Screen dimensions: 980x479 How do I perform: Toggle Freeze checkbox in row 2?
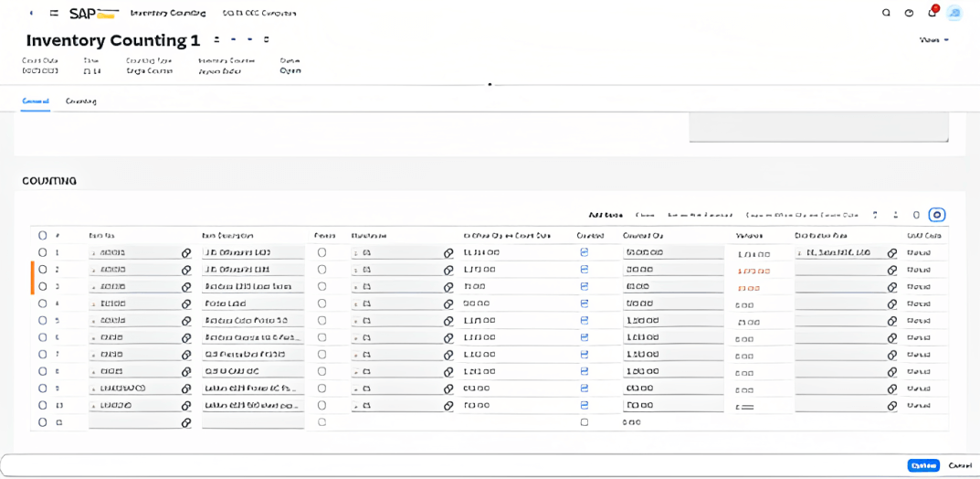click(321, 270)
